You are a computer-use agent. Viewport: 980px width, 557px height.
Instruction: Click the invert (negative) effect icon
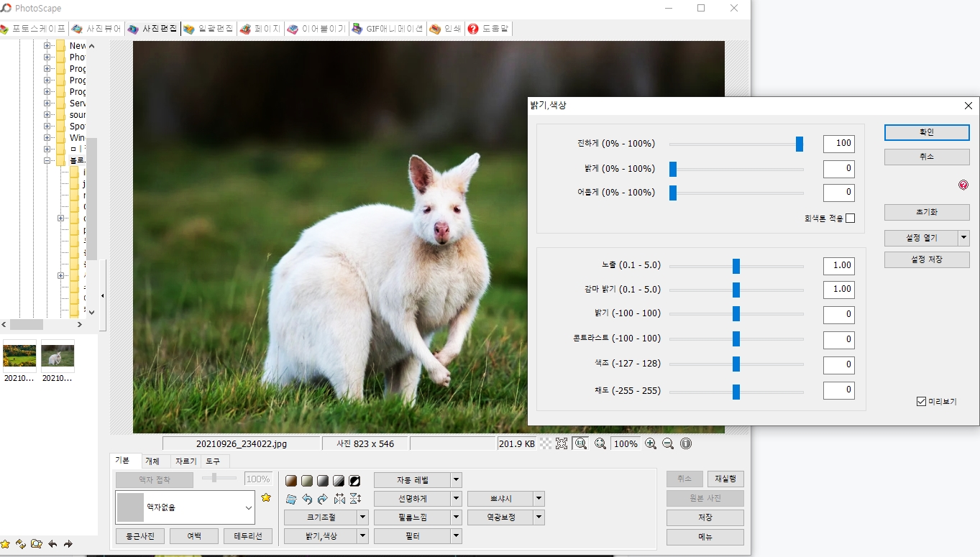pos(354,480)
